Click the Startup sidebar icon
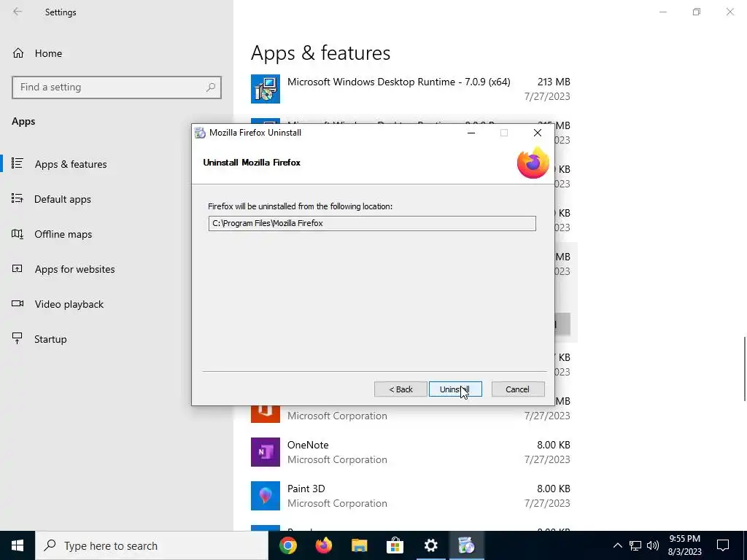Screen dimensions: 747x560 click(x=18, y=338)
